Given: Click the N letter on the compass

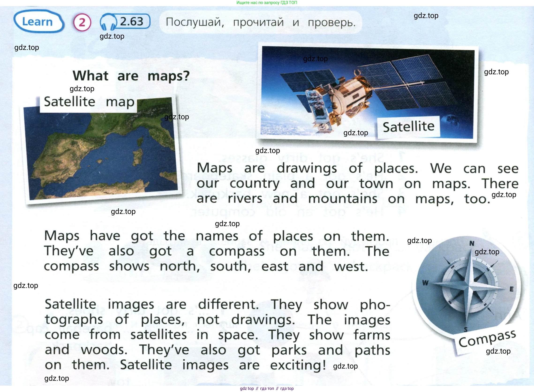Looking at the screenshot, I should pyautogui.click(x=472, y=243).
